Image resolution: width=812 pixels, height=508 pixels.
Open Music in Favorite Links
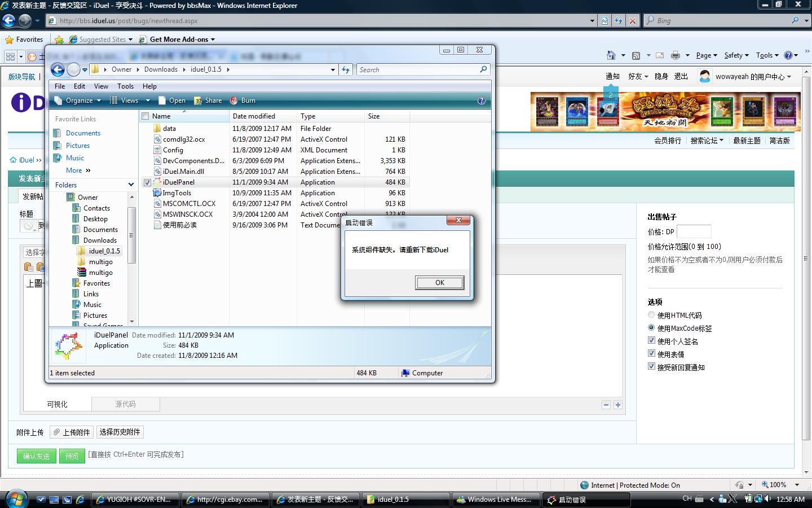(x=75, y=157)
